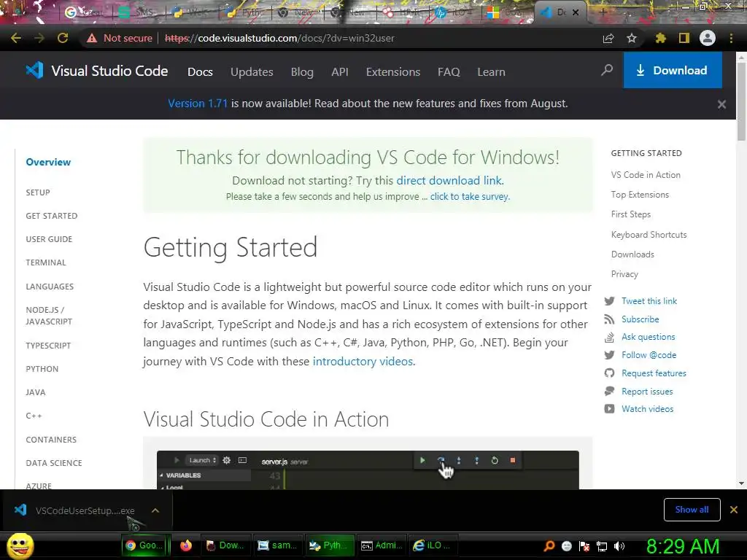Click the VS Code icon in download bar
Viewport: 747px width, 560px height.
(x=20, y=510)
